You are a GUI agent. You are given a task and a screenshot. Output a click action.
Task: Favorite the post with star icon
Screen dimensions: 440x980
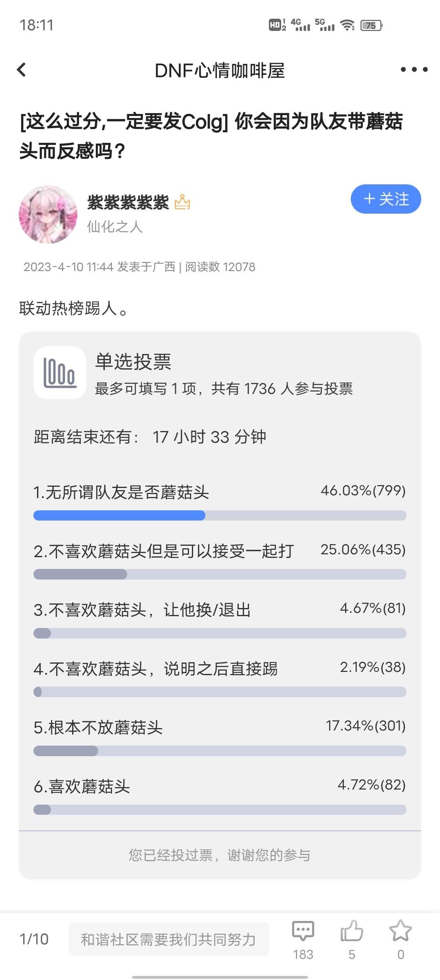[x=401, y=931]
